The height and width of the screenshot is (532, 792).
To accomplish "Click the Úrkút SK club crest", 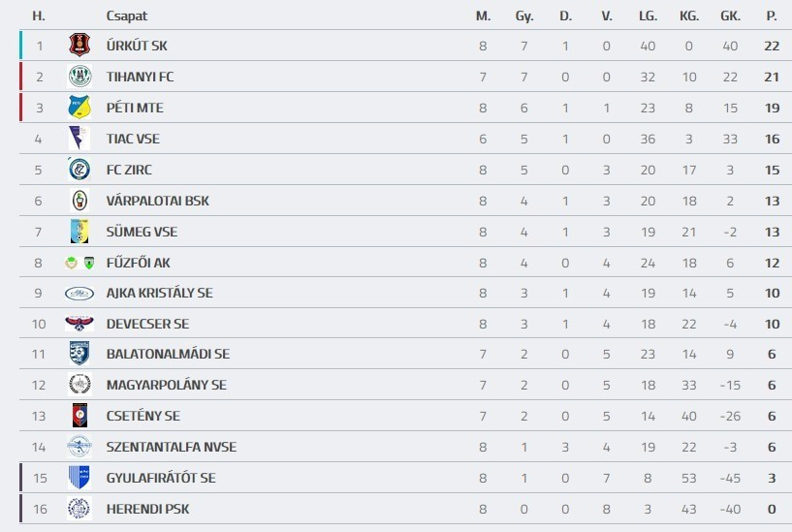I will point(79,46).
